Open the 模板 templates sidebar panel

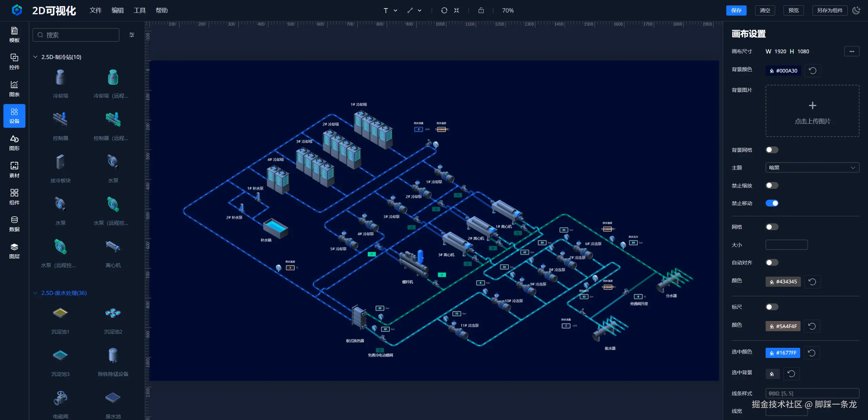pos(14,35)
